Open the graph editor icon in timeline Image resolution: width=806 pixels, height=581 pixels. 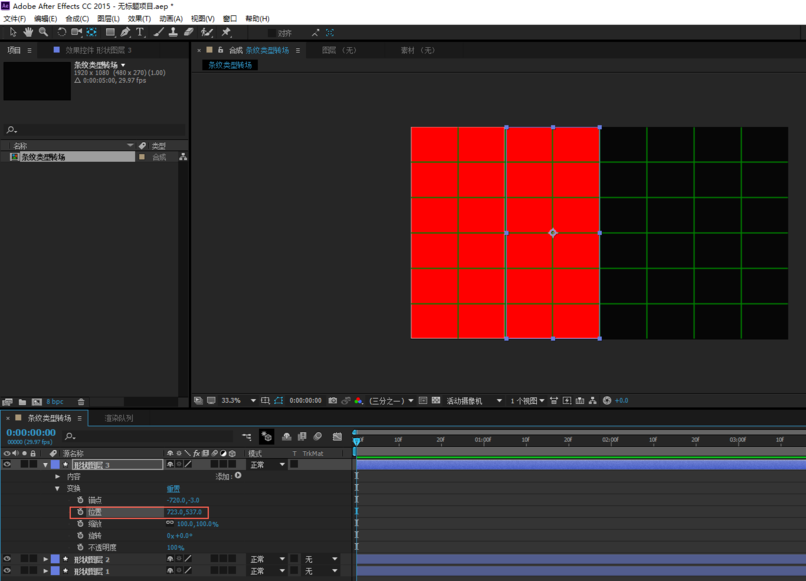(x=337, y=437)
